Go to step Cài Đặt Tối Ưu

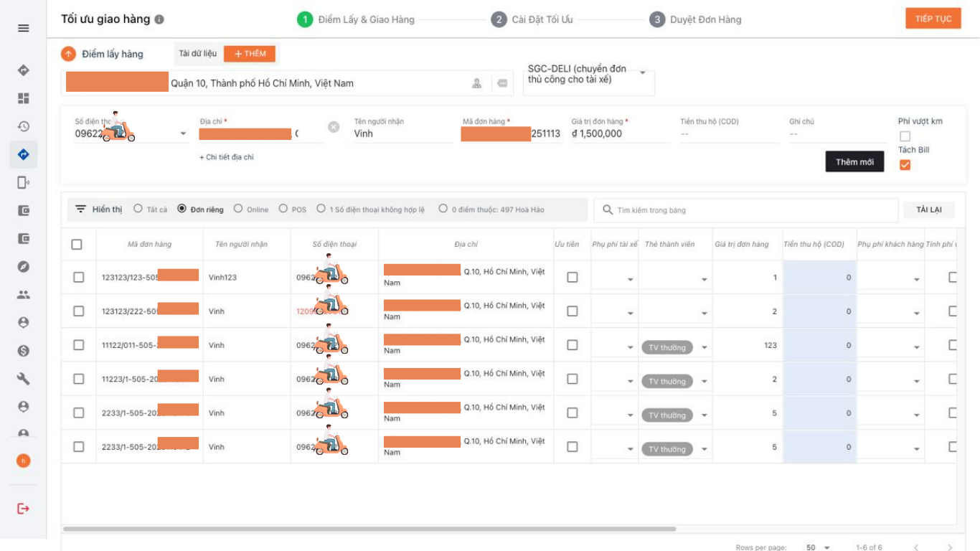532,19
